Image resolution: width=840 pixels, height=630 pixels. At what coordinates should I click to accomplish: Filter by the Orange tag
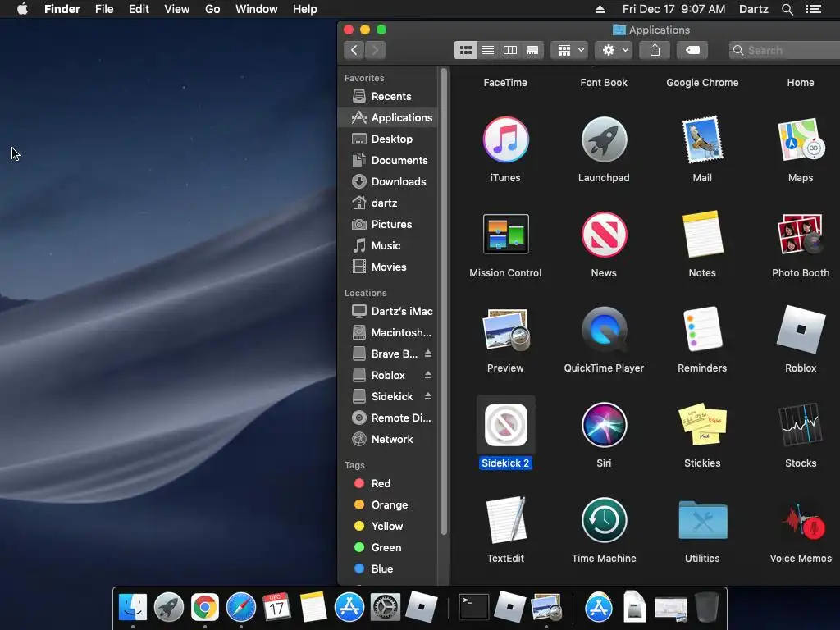388,505
